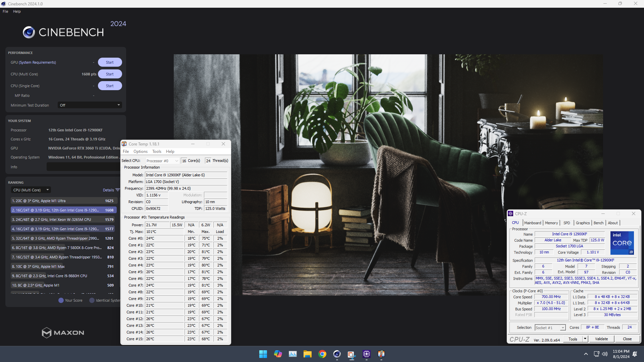Screen dimensions: 644x362
Task: Click the CPU-Z title bar icon
Action: tap(511, 214)
